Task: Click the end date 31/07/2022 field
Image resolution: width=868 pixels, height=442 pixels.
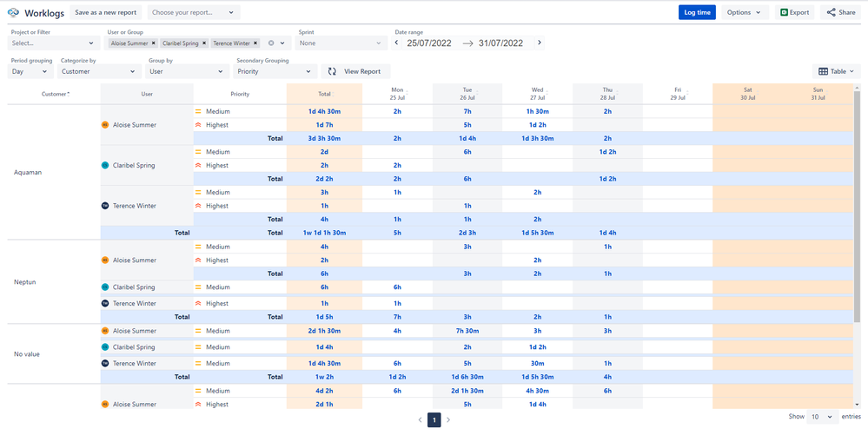Action: 501,43
